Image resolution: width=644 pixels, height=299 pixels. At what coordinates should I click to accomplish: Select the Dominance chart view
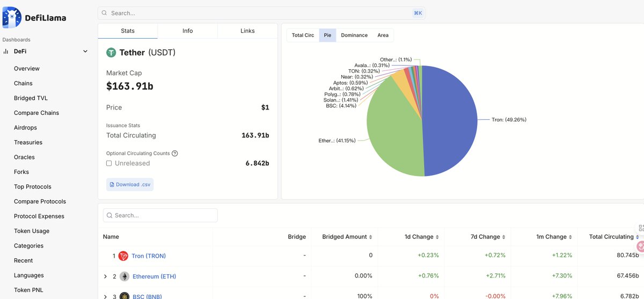click(354, 35)
